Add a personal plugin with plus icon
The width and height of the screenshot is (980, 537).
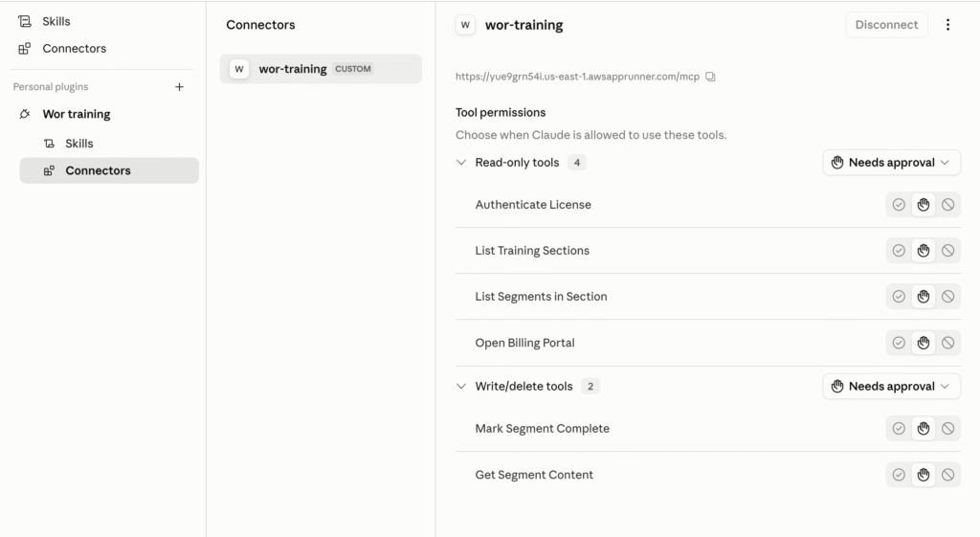[x=179, y=87]
